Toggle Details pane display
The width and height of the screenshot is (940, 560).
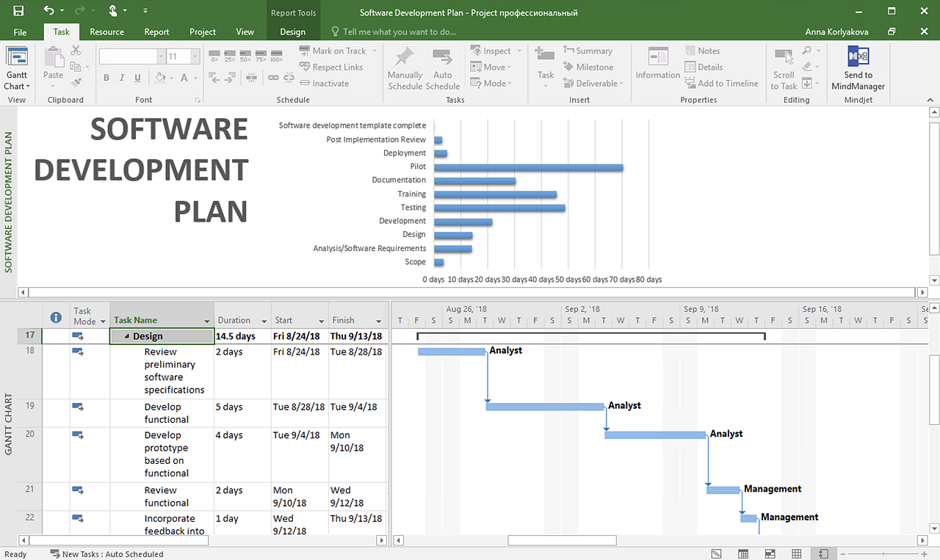point(704,67)
